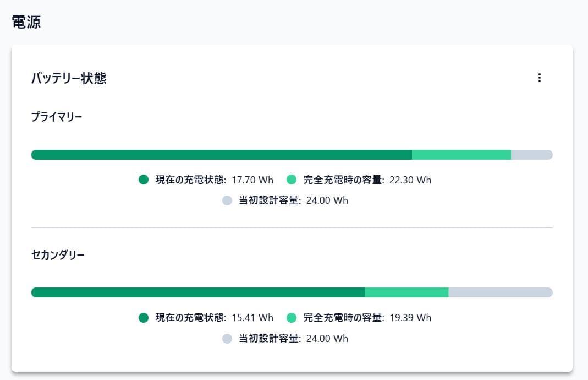Click dark green segment of セカンダリー bar
The image size is (588, 380).
198,292
